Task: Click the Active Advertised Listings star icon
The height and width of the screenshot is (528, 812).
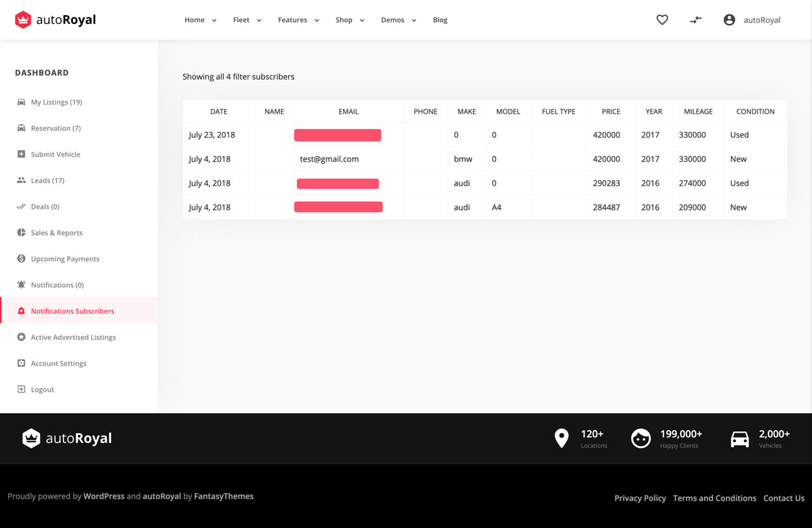Action: pyautogui.click(x=21, y=337)
